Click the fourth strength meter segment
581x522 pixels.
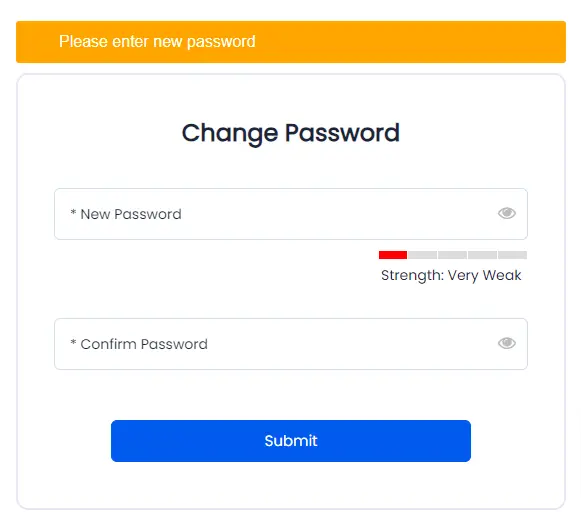[482, 255]
